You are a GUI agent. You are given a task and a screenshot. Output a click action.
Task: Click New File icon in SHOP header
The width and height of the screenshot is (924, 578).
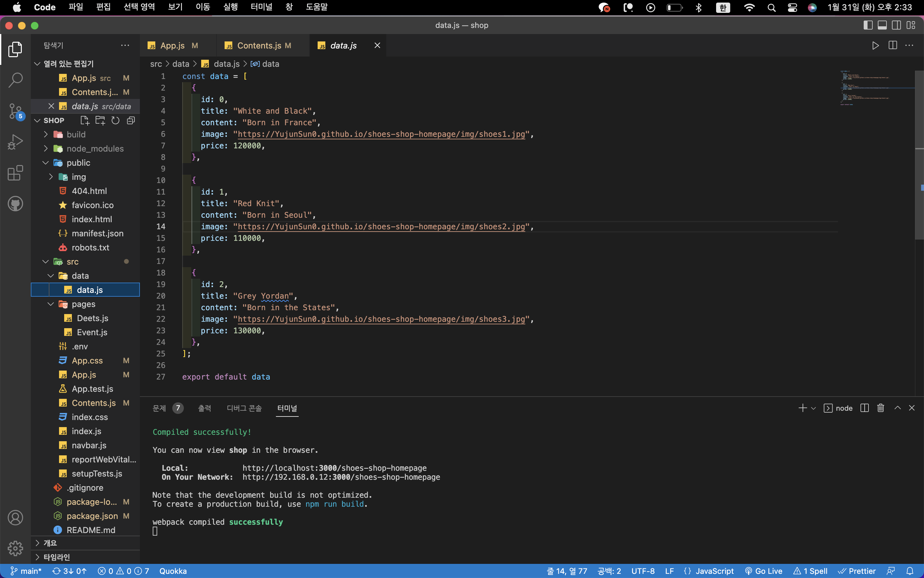[x=85, y=120]
